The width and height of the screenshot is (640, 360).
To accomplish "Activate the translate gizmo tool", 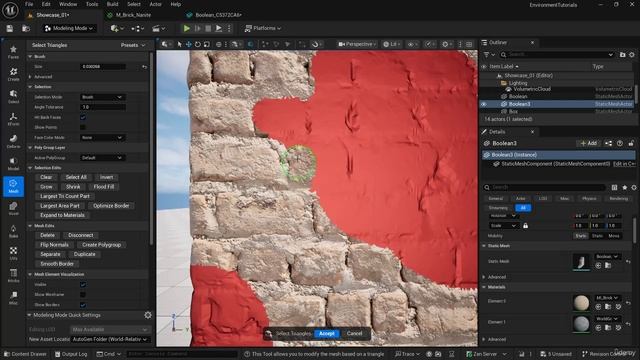I will [x=189, y=44].
